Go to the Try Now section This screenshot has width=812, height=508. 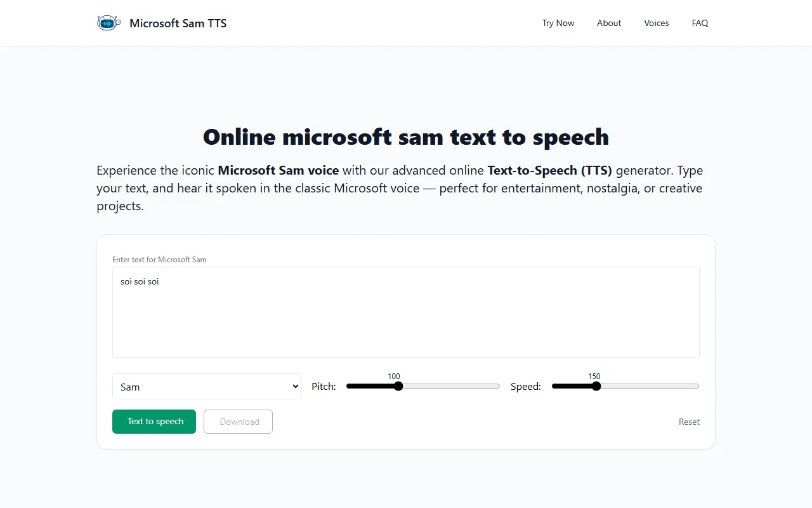558,23
